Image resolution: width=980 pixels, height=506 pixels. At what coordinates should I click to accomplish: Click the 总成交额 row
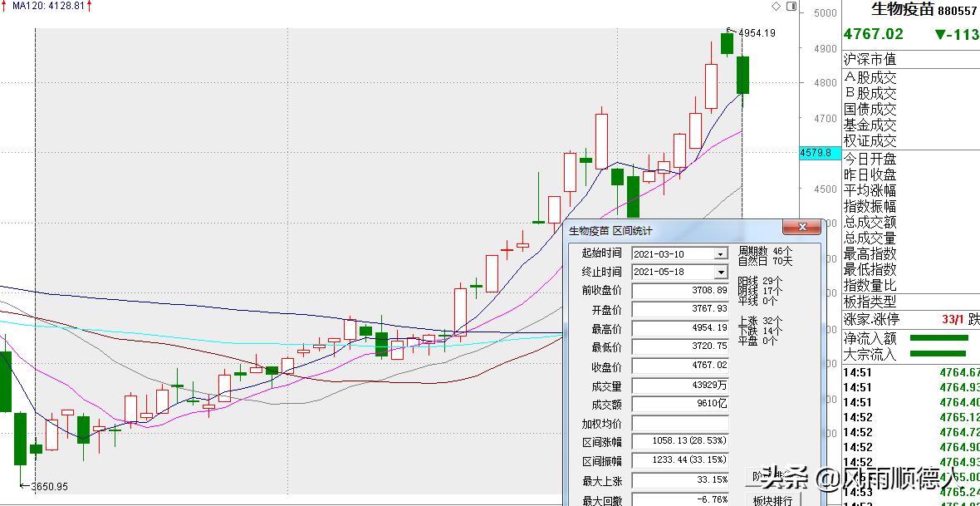[x=911, y=222]
